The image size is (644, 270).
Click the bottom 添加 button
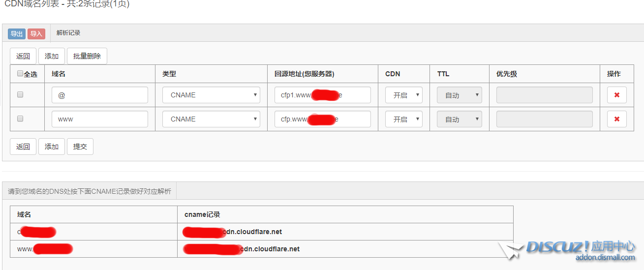pos(52,147)
